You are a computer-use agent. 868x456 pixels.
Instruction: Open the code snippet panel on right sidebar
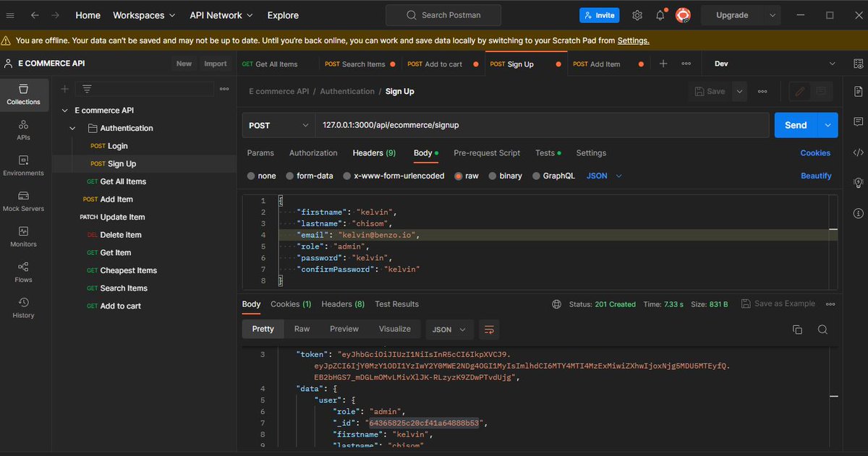pos(858,152)
